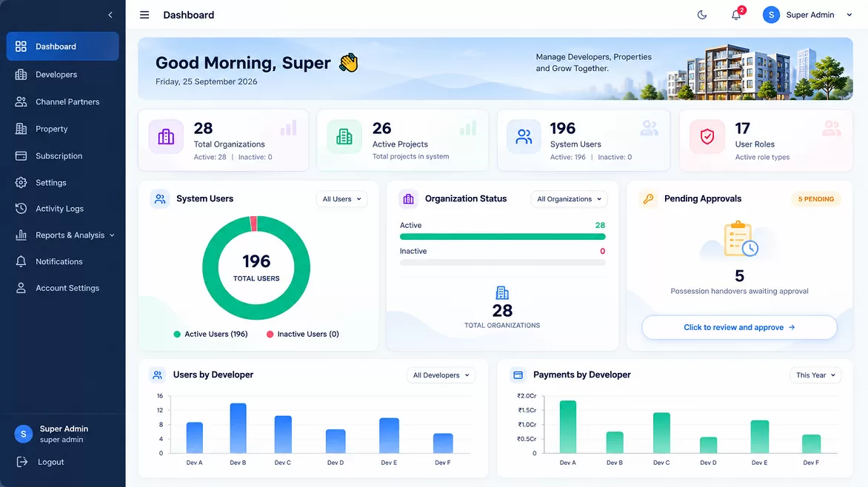The image size is (868, 487).
Task: Toggle dark mode with the moon icon
Action: pos(702,15)
